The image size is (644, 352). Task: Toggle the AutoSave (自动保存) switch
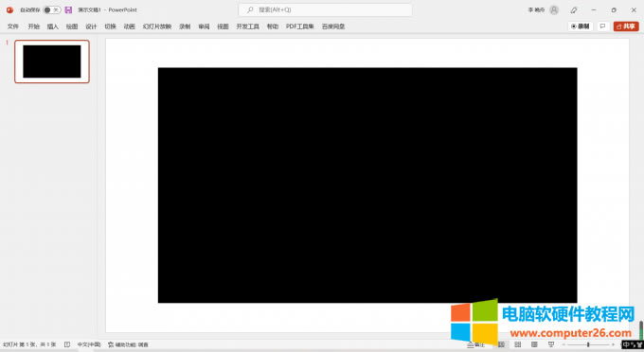52,9
